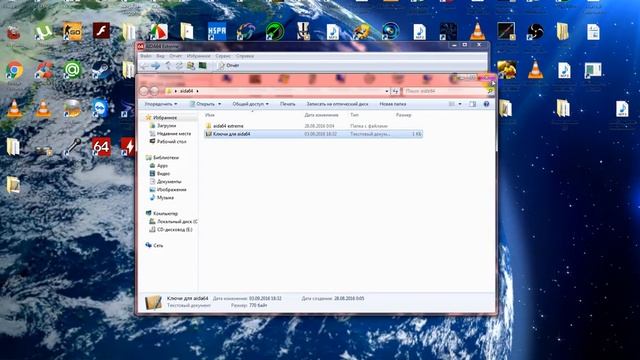Image resolution: width=640 pixels, height=360 pixels.
Task: Click the magnifier icon in Explorer search box
Action: click(491, 91)
